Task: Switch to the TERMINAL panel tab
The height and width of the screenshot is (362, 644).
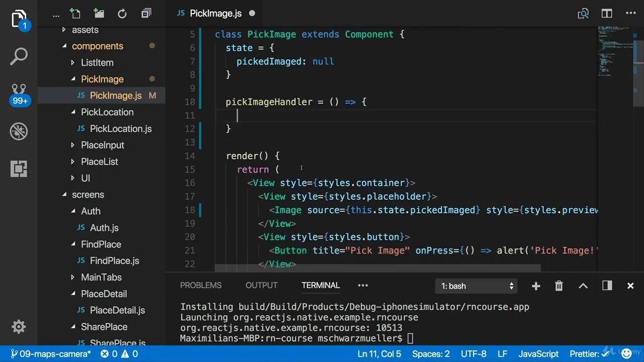Action: click(320, 285)
